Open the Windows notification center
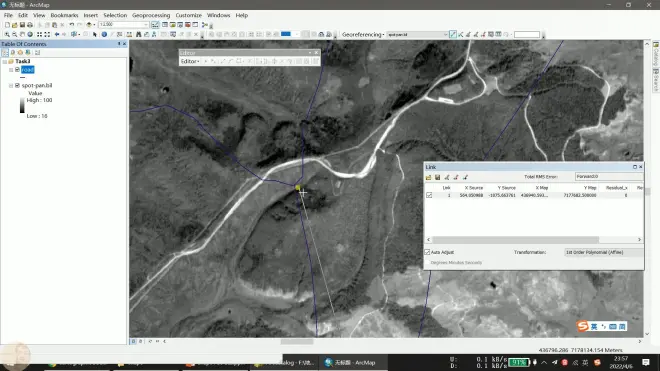660x371 pixels. click(646, 362)
